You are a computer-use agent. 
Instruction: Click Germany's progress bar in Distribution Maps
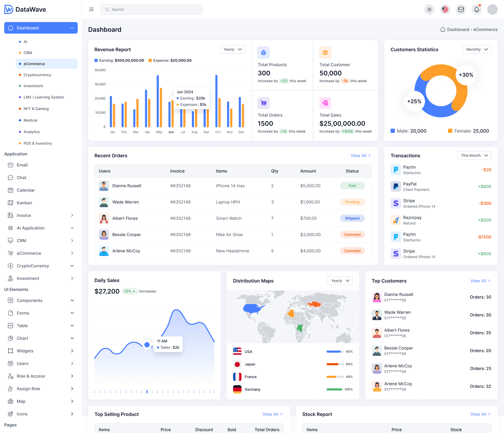pyautogui.click(x=335, y=389)
